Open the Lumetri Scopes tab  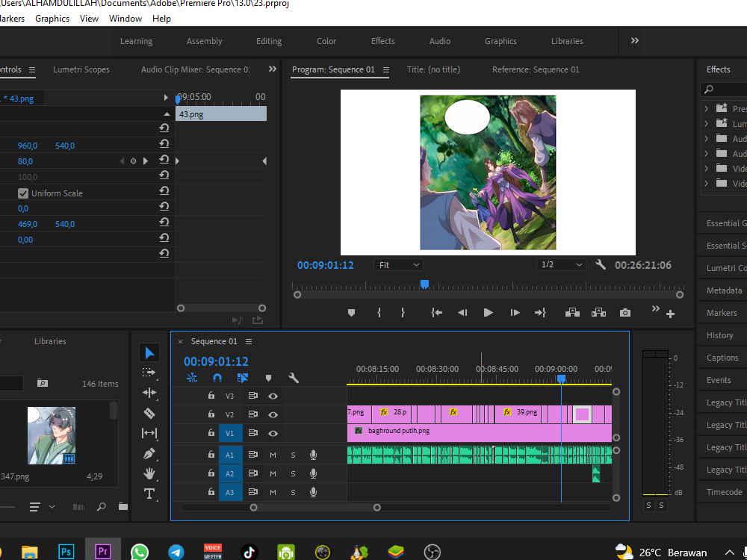click(x=81, y=69)
